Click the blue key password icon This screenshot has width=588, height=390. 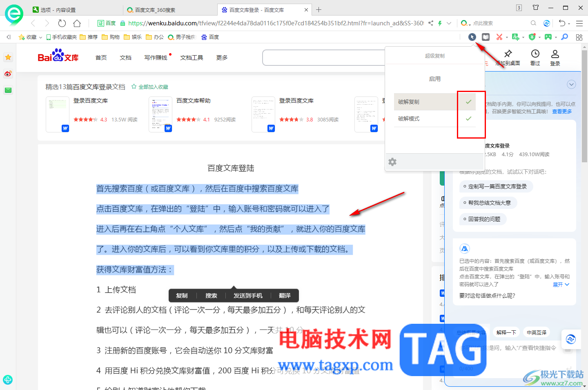pyautogui.click(x=565, y=37)
